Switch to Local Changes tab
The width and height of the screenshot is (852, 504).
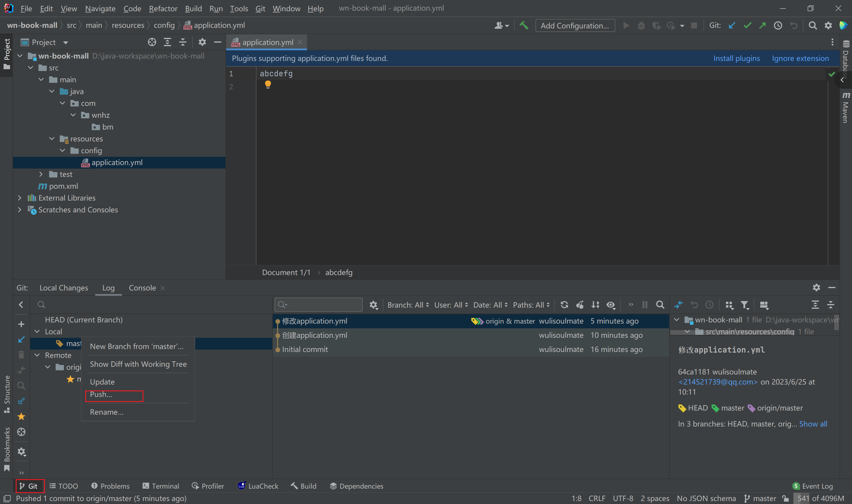pos(64,288)
